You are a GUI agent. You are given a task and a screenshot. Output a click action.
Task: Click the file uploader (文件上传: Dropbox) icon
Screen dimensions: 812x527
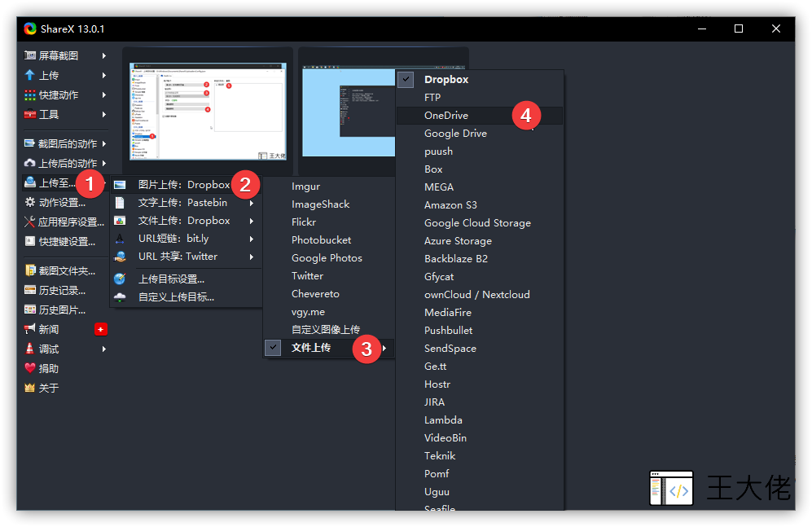(120, 221)
